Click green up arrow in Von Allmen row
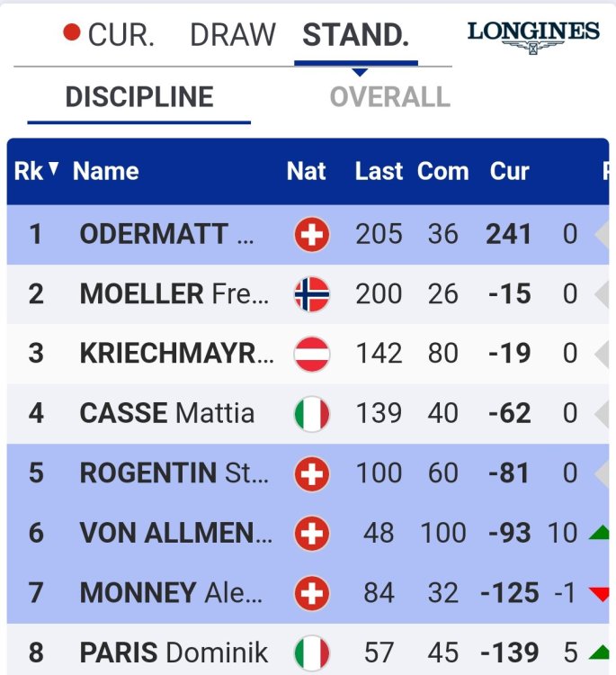 coord(599,533)
